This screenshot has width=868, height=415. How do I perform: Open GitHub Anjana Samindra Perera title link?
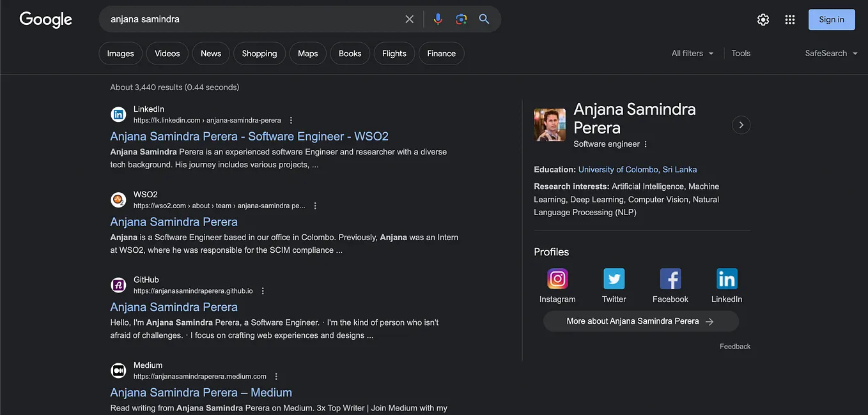pos(174,307)
